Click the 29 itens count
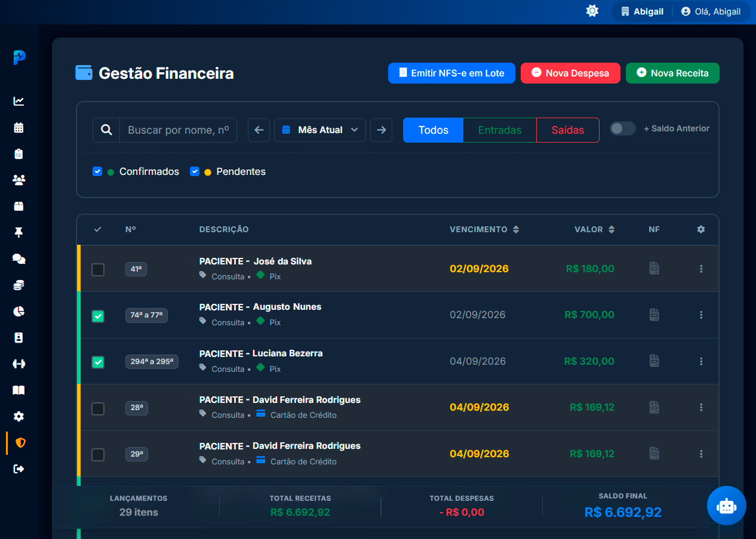 coord(139,512)
